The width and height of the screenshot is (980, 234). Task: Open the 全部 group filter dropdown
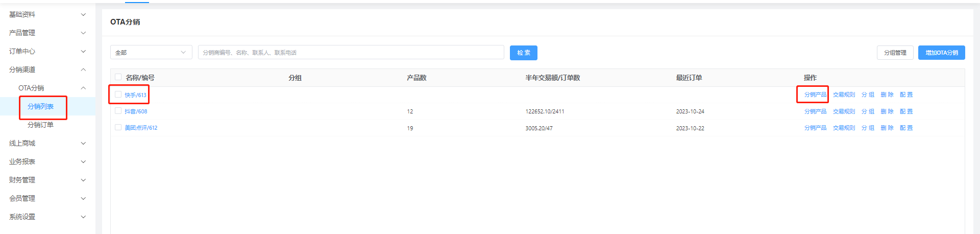151,53
